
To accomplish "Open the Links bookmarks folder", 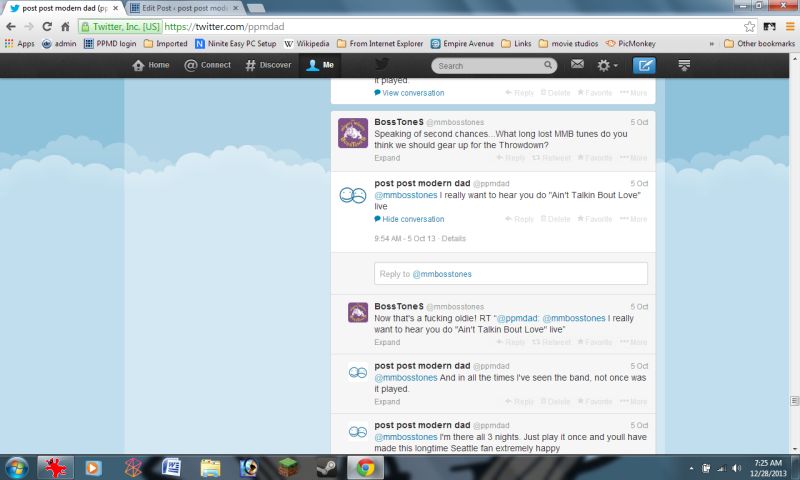I will point(516,44).
